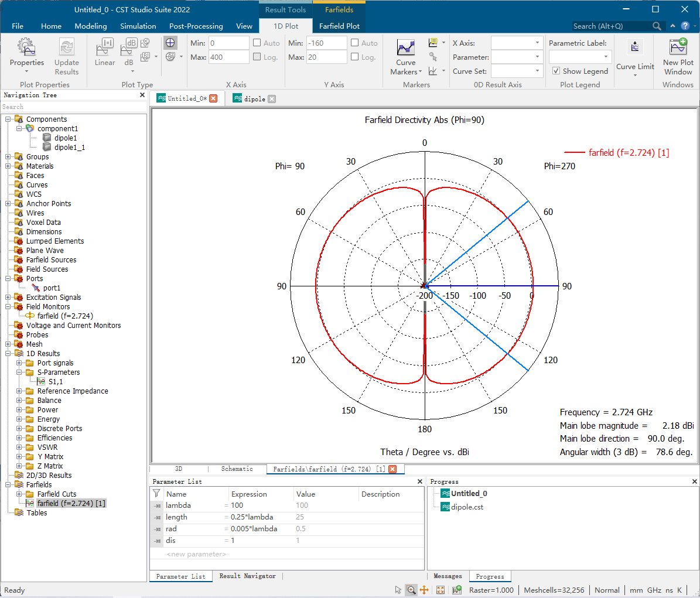Select the zoom magnifier tool in status bar
The width and height of the screenshot is (700, 598).
coord(411,590)
